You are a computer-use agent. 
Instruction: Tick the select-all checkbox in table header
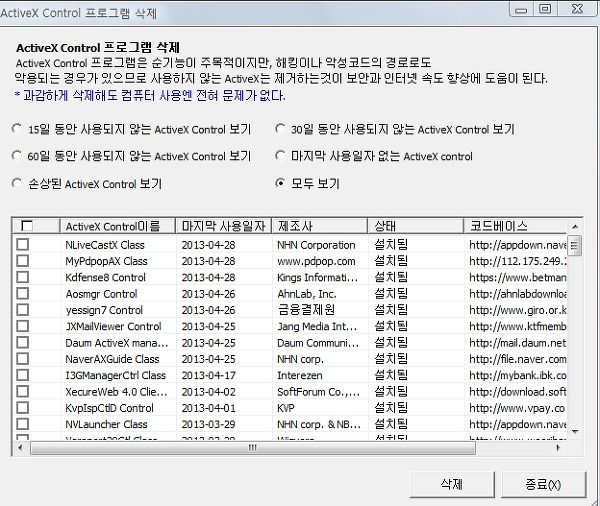[27, 226]
